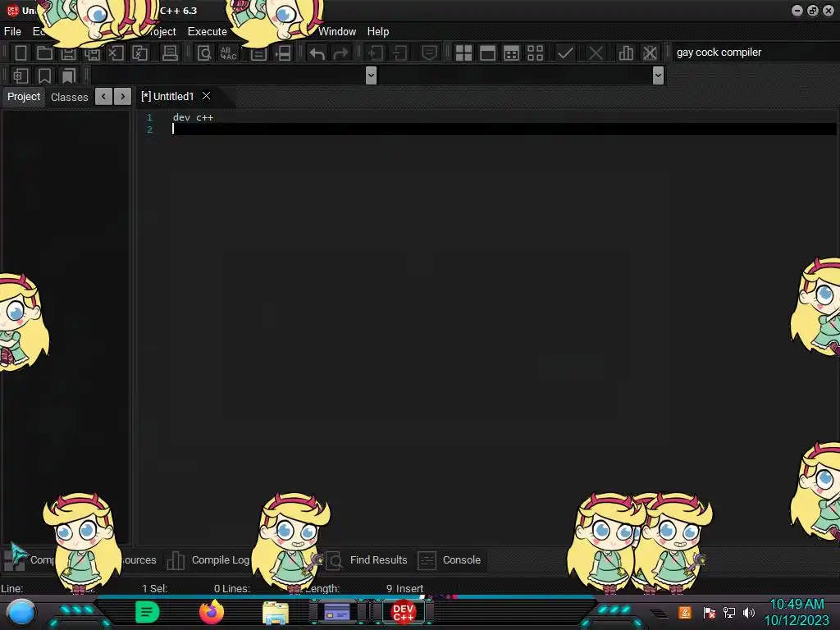
Task: Click the blue Start orb on taskbar
Action: click(x=21, y=612)
